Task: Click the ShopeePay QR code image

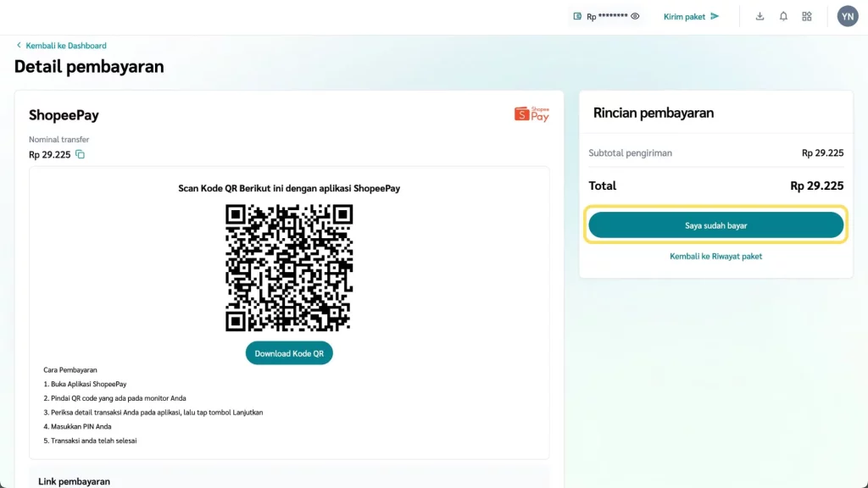Action: click(289, 268)
